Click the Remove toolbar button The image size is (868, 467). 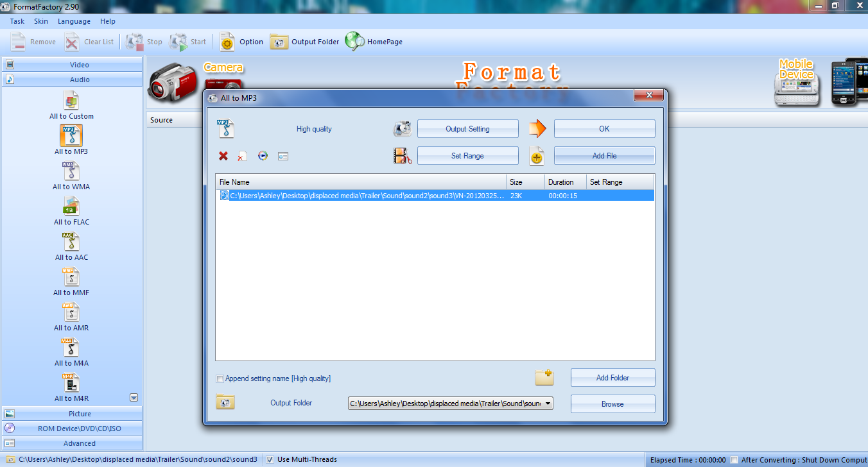[33, 42]
